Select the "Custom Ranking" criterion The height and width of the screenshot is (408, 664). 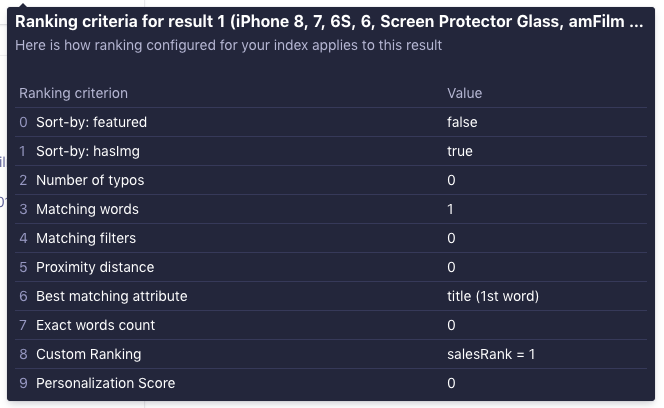click(88, 354)
